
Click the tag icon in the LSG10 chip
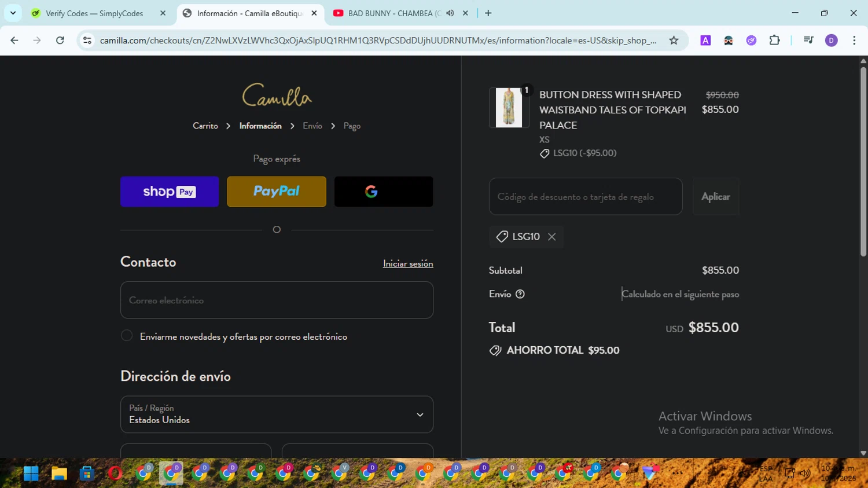[502, 236]
